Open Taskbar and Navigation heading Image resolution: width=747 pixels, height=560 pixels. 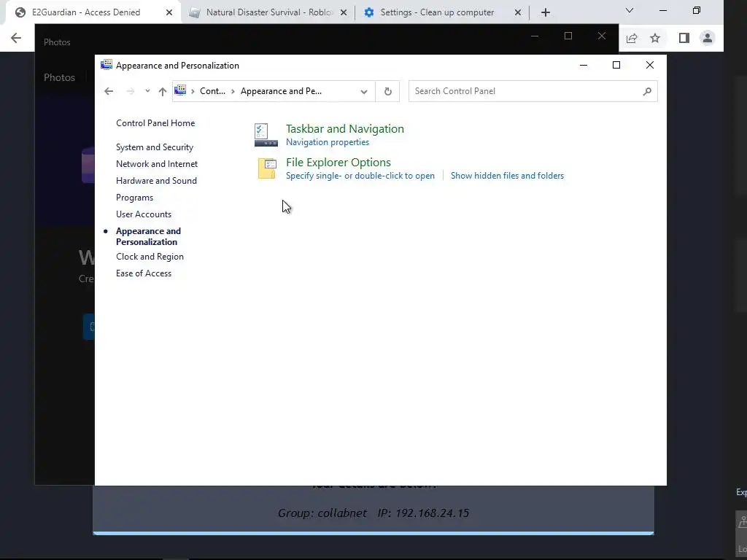click(x=345, y=128)
